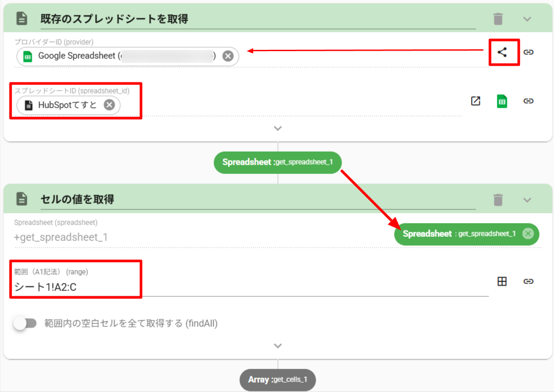Click the Spreadsheet get_spreadsheet_1 output pill

pos(278,162)
